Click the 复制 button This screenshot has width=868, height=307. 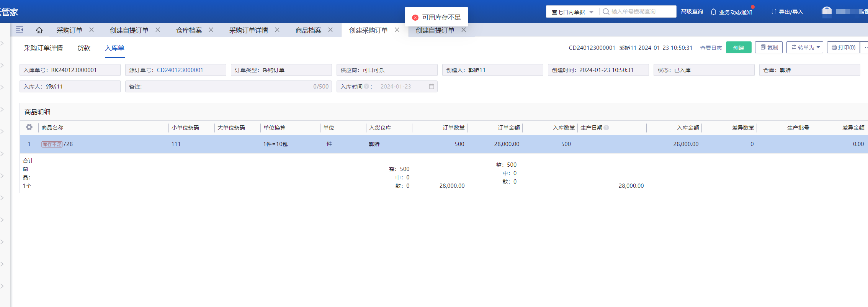click(769, 48)
